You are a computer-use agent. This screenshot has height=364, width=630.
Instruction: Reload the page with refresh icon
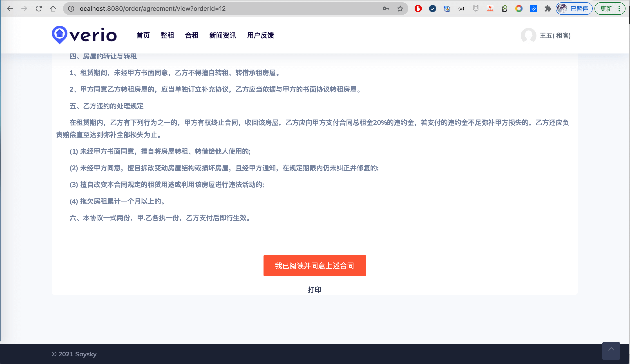coord(39,9)
